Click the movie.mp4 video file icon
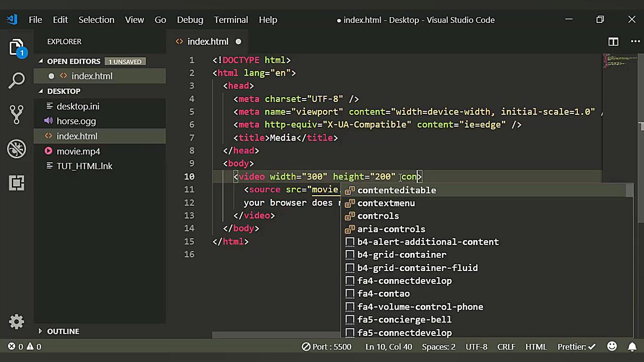Screen dimensions: 644x362 point(48,151)
